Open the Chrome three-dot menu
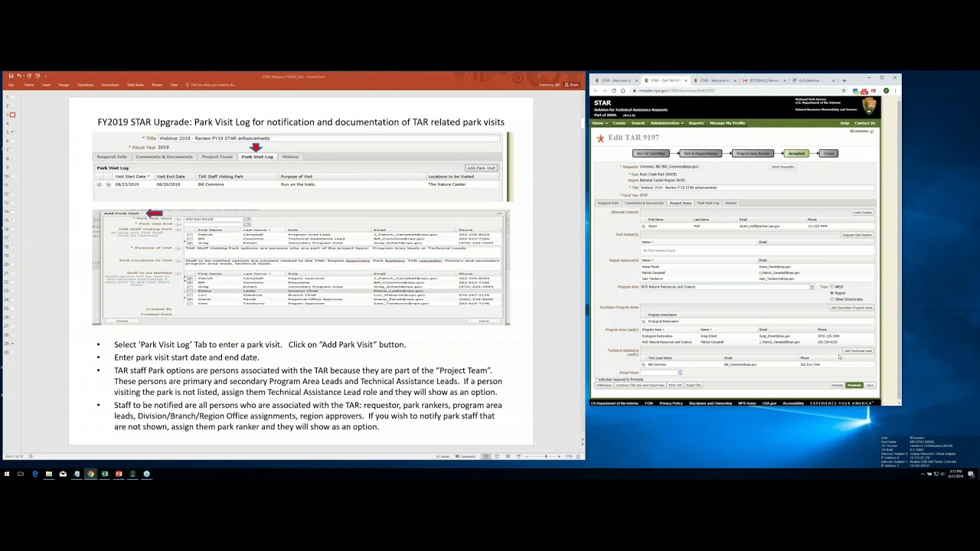This screenshot has width=980, height=551. click(x=895, y=90)
